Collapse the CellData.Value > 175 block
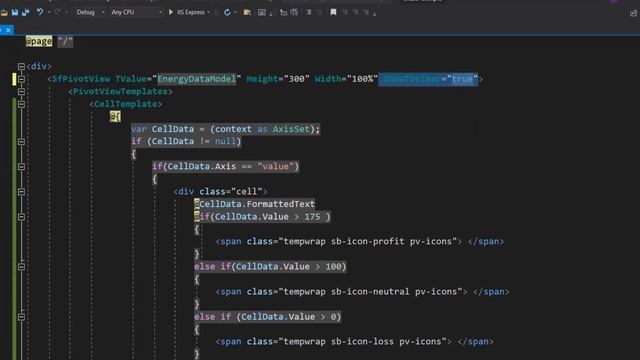Screen dimensions: 640x360 [21, 217]
